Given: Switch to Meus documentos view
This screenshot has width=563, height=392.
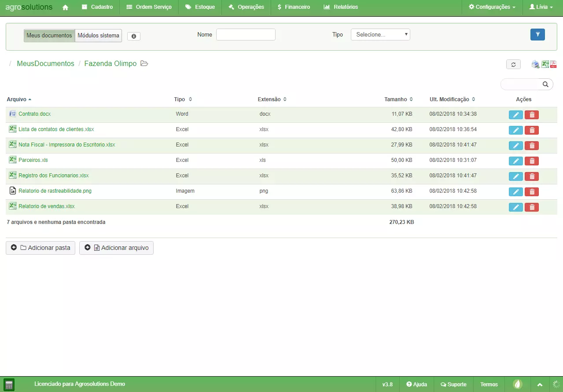Looking at the screenshot, I should tap(49, 36).
